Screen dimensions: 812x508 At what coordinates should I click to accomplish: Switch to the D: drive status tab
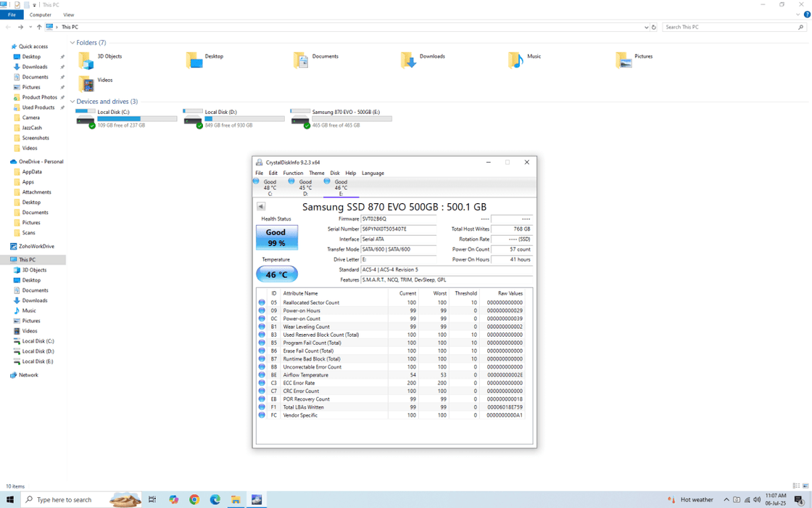tap(304, 187)
